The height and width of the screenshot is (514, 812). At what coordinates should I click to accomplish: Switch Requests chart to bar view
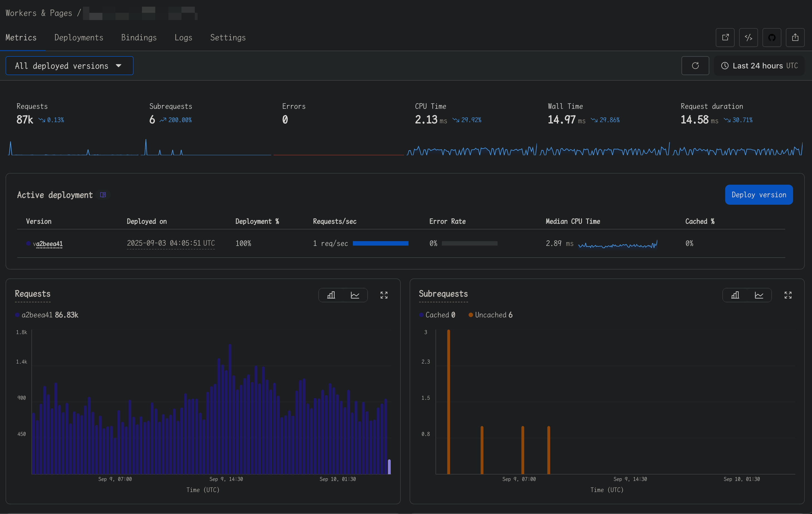tap(331, 295)
